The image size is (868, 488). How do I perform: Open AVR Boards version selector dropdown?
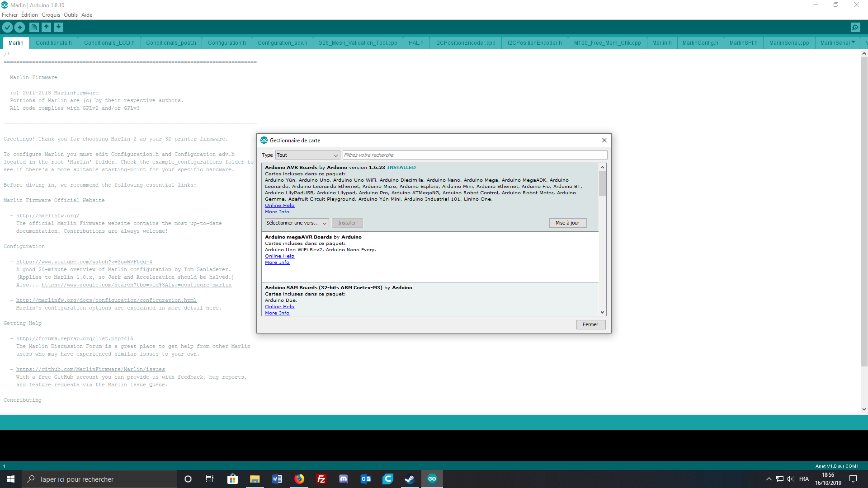(x=297, y=223)
